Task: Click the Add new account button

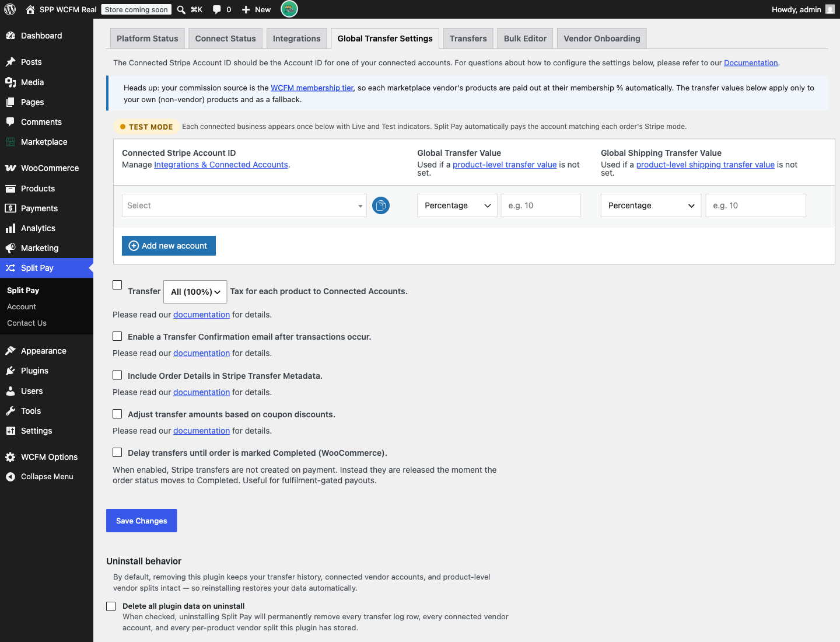Action: [169, 246]
